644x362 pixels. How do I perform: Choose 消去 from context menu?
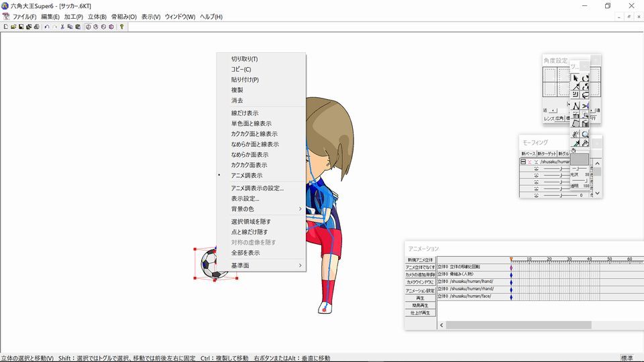pyautogui.click(x=261, y=100)
